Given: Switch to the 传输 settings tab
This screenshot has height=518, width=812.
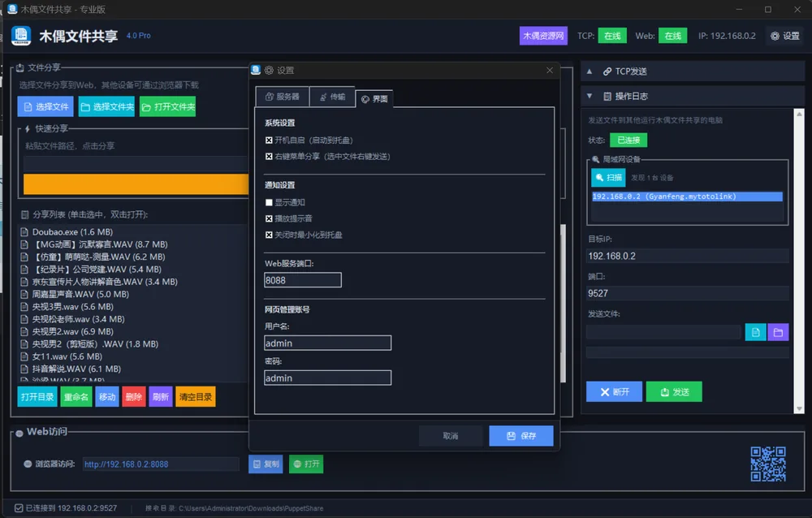Looking at the screenshot, I should 332,97.
